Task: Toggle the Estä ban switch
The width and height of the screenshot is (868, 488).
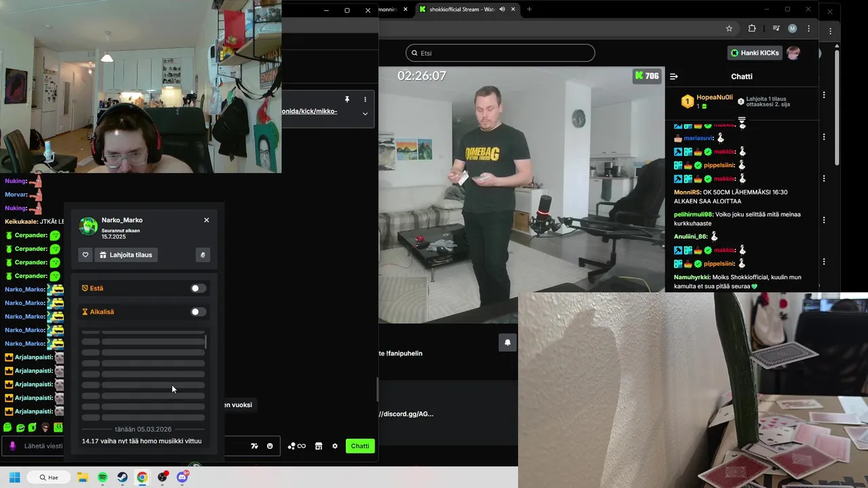Action: pos(198,288)
